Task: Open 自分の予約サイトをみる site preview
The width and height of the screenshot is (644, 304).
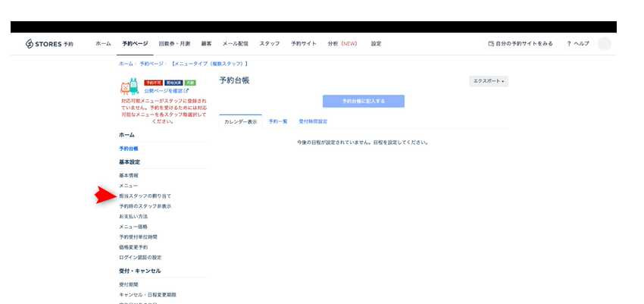Action: (x=521, y=44)
